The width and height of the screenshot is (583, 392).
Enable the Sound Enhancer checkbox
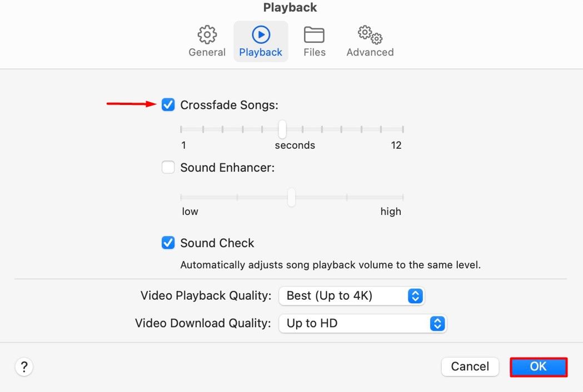(168, 167)
